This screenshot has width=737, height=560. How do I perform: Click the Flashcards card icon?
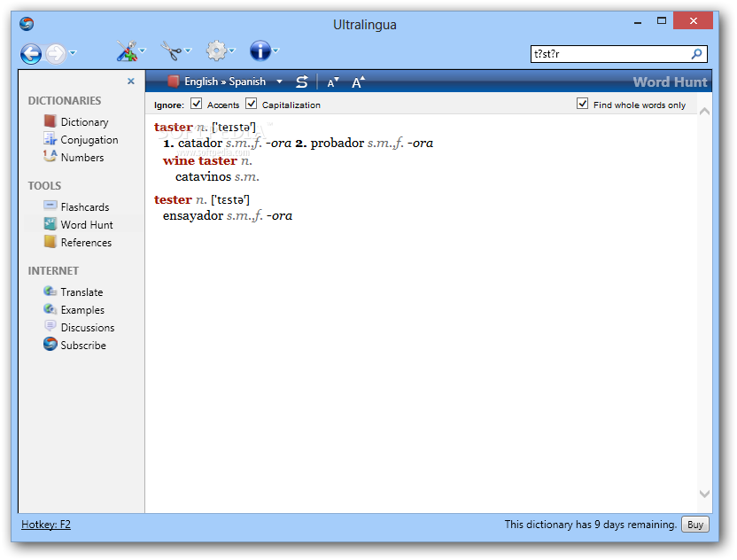point(50,205)
